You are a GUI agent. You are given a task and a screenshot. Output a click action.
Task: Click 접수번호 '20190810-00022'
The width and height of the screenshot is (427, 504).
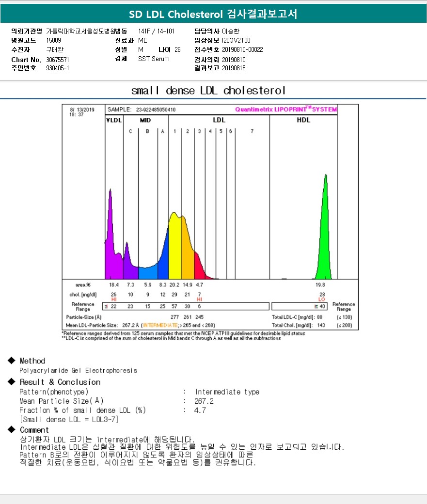242,50
